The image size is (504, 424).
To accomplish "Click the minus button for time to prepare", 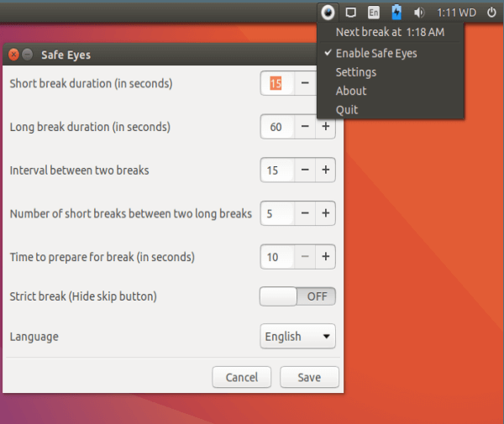I will 305,257.
